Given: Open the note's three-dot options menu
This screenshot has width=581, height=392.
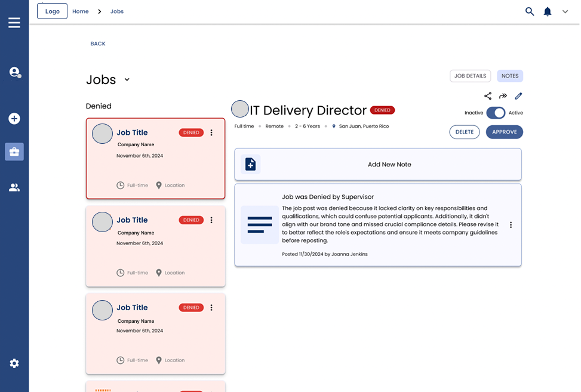Looking at the screenshot, I should tap(511, 225).
